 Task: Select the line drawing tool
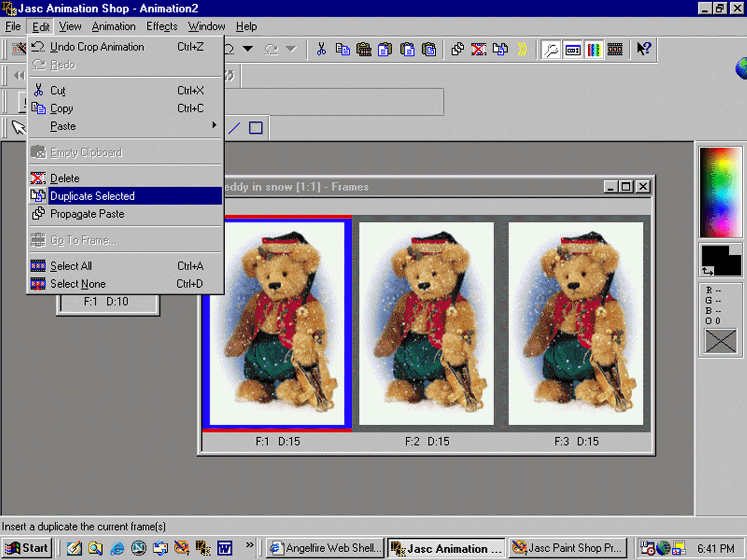click(234, 128)
